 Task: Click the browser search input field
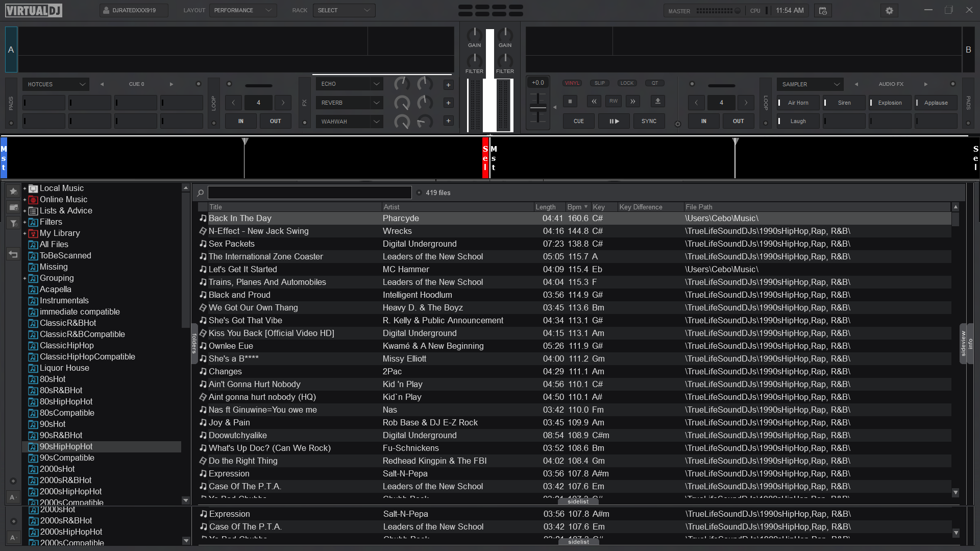pyautogui.click(x=309, y=193)
